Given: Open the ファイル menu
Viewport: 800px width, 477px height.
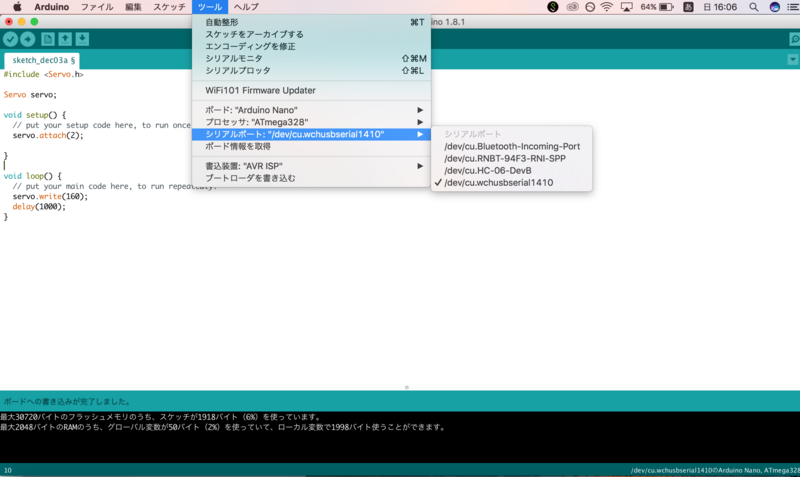Looking at the screenshot, I should tap(97, 7).
